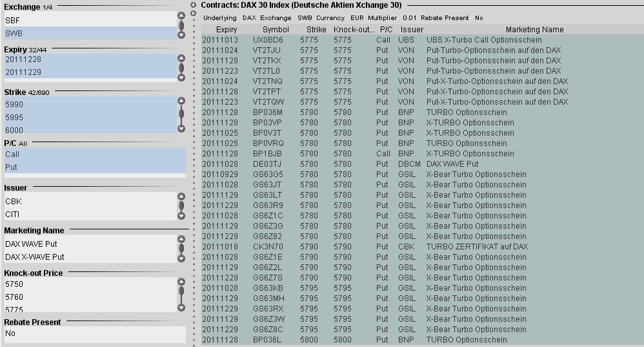Select contract VT2TJU row
The image size is (644, 347).
click(x=422, y=50)
